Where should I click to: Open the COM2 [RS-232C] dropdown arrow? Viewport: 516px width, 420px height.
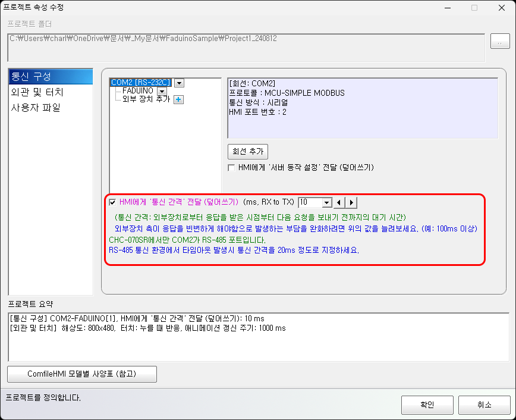(179, 82)
